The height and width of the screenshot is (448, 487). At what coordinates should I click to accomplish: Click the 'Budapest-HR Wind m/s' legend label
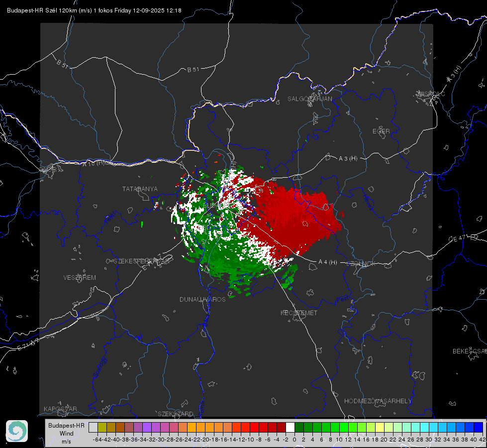pos(67,433)
